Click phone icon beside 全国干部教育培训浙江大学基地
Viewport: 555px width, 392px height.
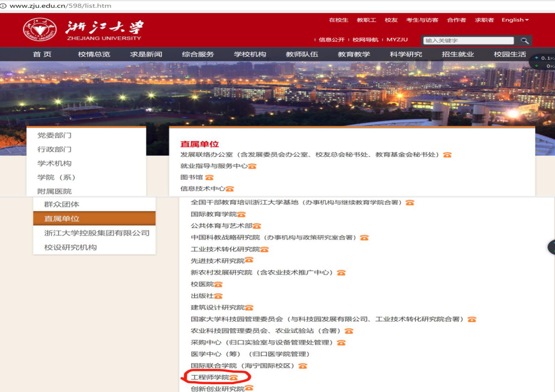pyautogui.click(x=410, y=202)
